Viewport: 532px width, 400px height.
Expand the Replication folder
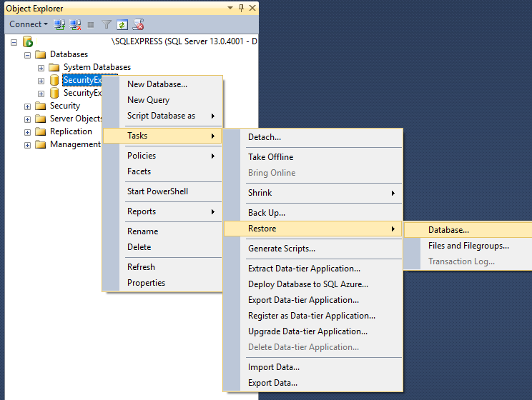27,132
